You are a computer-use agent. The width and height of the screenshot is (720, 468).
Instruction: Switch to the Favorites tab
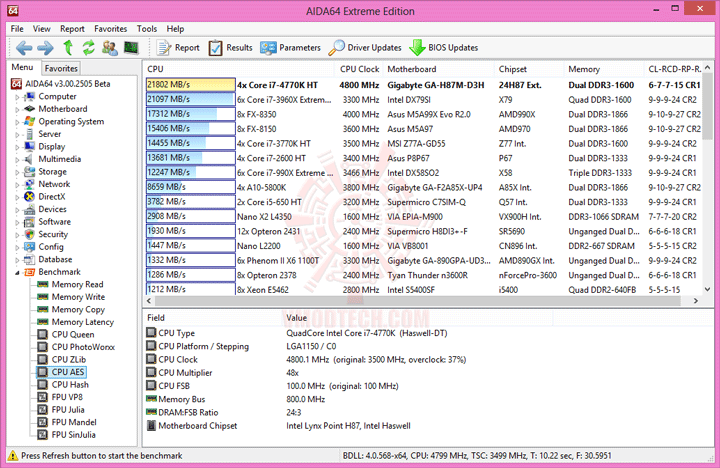61,68
